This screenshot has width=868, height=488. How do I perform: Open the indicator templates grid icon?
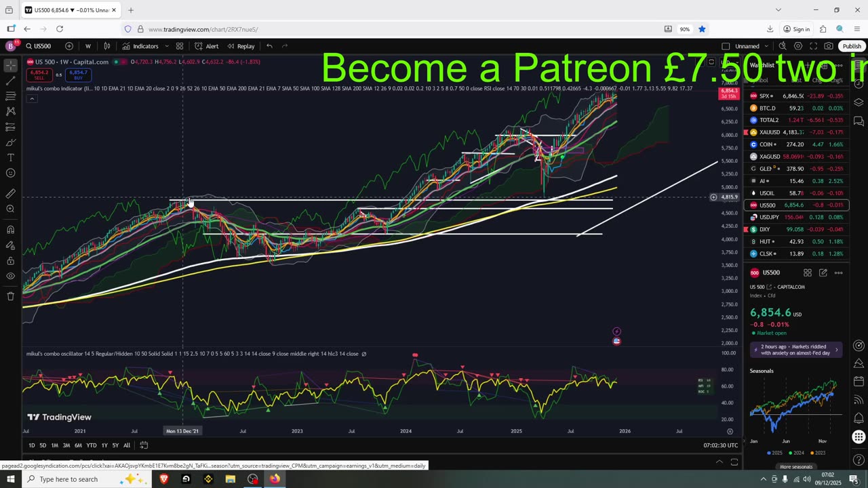click(180, 46)
